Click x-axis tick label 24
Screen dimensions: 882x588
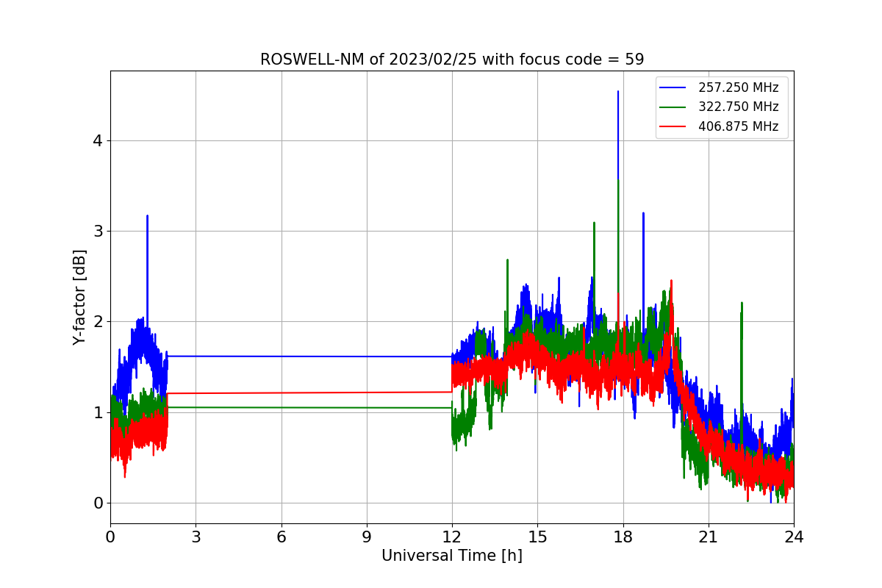[794, 537]
